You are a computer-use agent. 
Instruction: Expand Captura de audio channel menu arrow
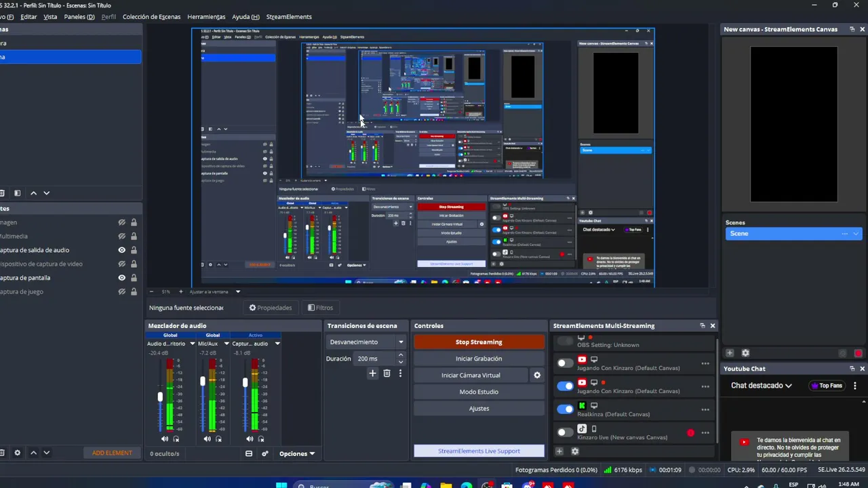click(277, 344)
